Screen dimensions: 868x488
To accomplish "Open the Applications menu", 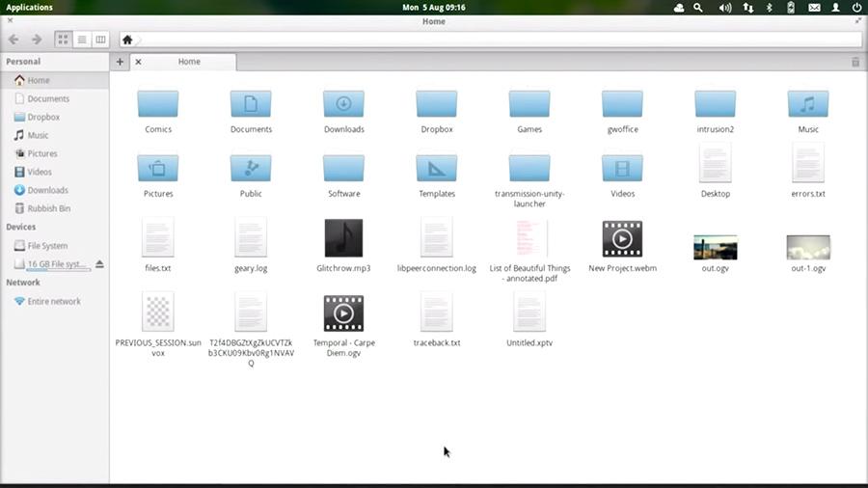I will (x=30, y=8).
